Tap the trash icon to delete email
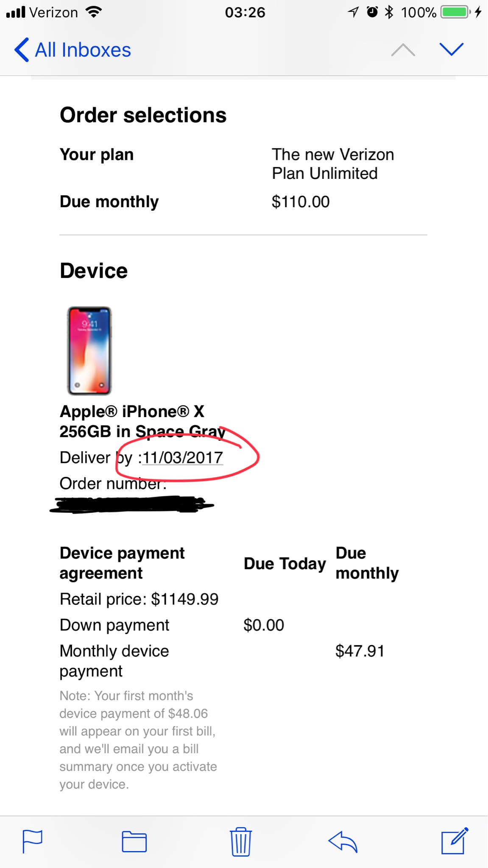The image size is (488, 868). (241, 841)
